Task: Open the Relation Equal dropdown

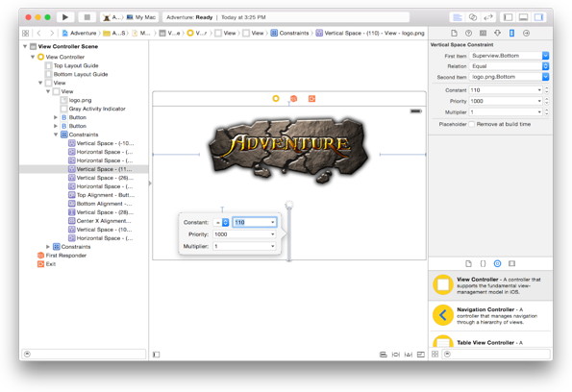Action: (x=509, y=66)
